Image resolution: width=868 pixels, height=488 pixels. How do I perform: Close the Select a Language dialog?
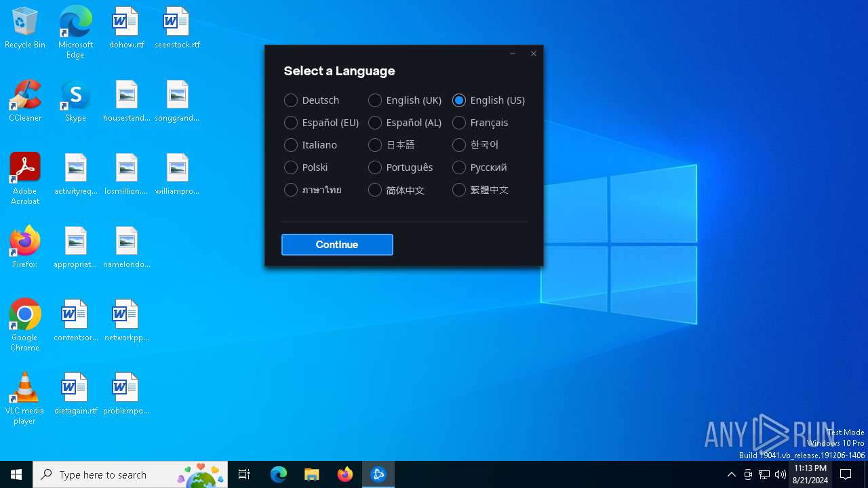click(534, 54)
